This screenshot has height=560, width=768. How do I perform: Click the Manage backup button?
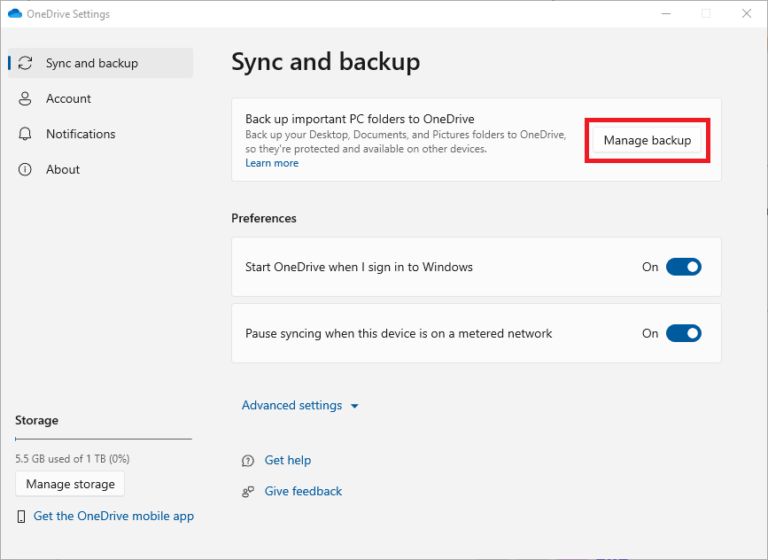coord(647,141)
